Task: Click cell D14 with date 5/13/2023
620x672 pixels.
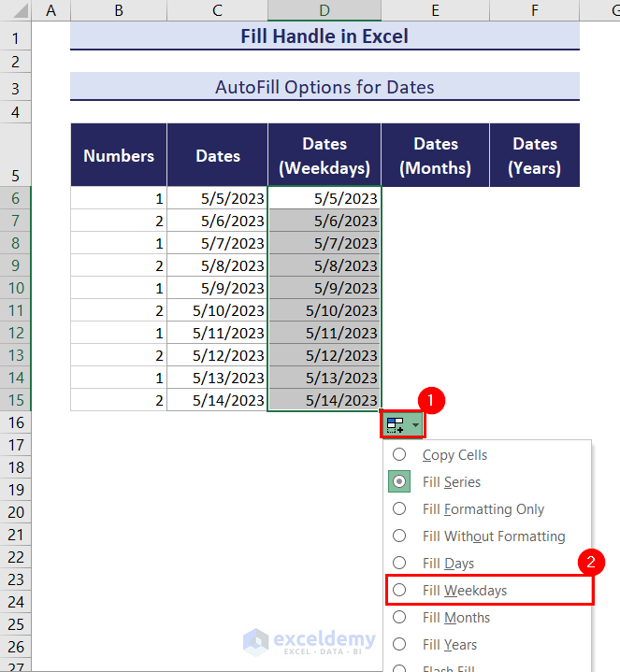Action: pos(324,378)
